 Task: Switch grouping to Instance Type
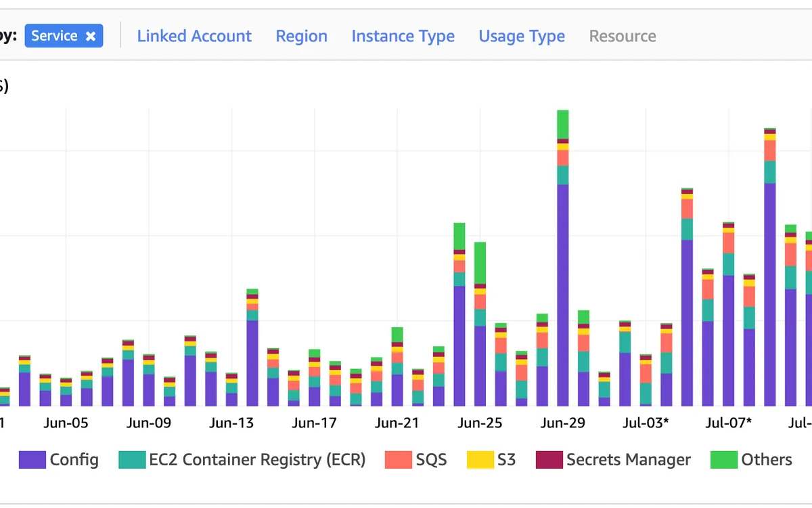tap(403, 36)
